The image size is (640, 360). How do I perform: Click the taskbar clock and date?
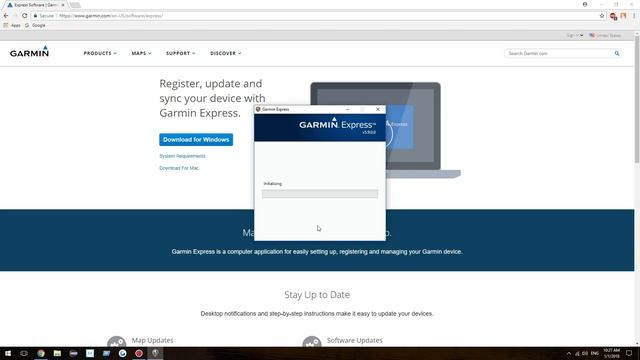pos(611,353)
